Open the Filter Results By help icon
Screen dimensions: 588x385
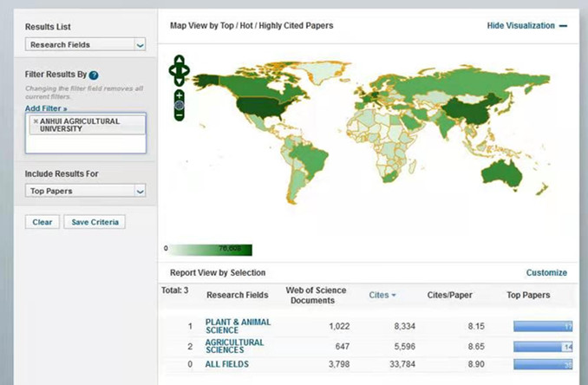(94, 75)
